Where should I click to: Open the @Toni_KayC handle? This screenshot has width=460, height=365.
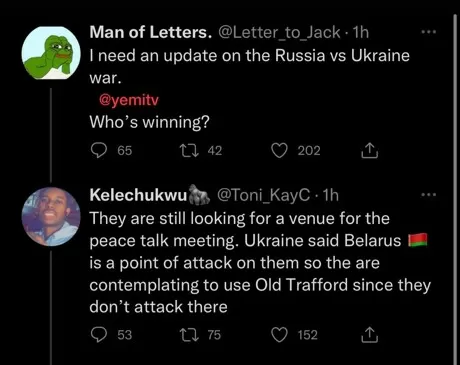point(264,195)
